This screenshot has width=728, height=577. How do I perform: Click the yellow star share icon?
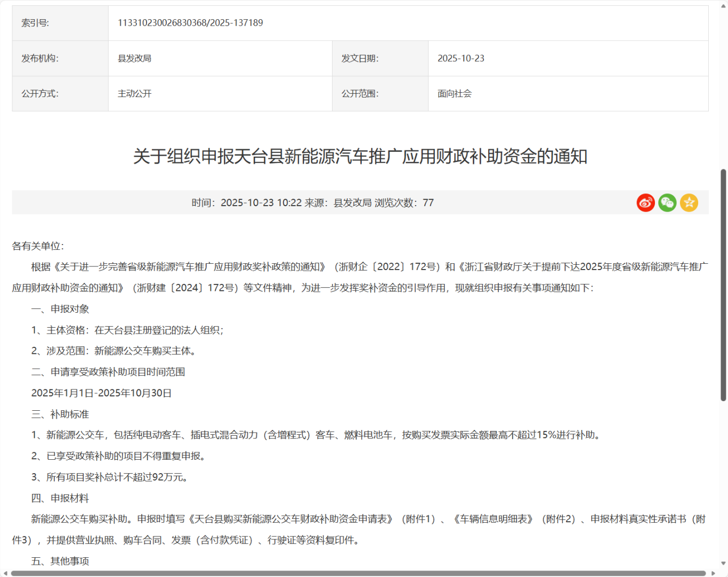click(x=689, y=202)
